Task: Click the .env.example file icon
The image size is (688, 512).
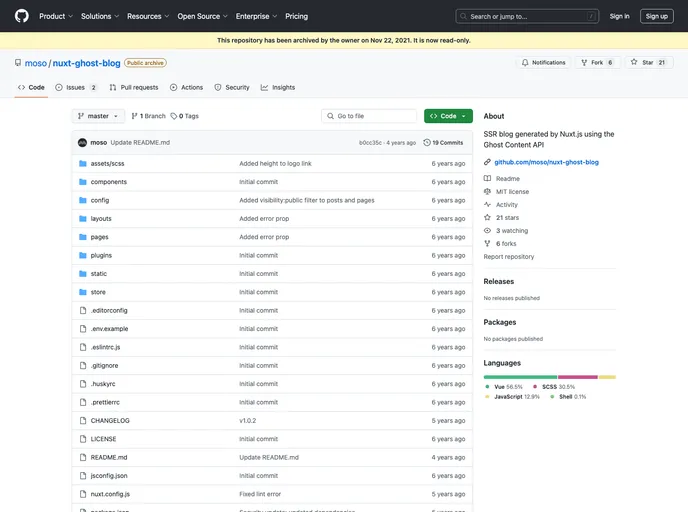Action: (x=82, y=329)
